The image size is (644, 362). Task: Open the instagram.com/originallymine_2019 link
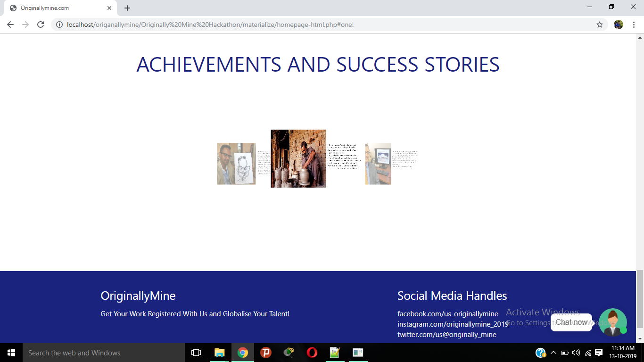[x=453, y=324]
